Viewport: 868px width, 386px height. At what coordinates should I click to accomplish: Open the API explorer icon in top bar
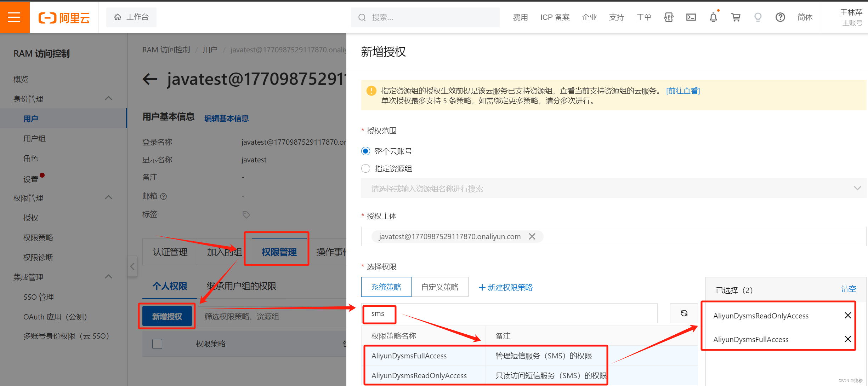tap(669, 17)
